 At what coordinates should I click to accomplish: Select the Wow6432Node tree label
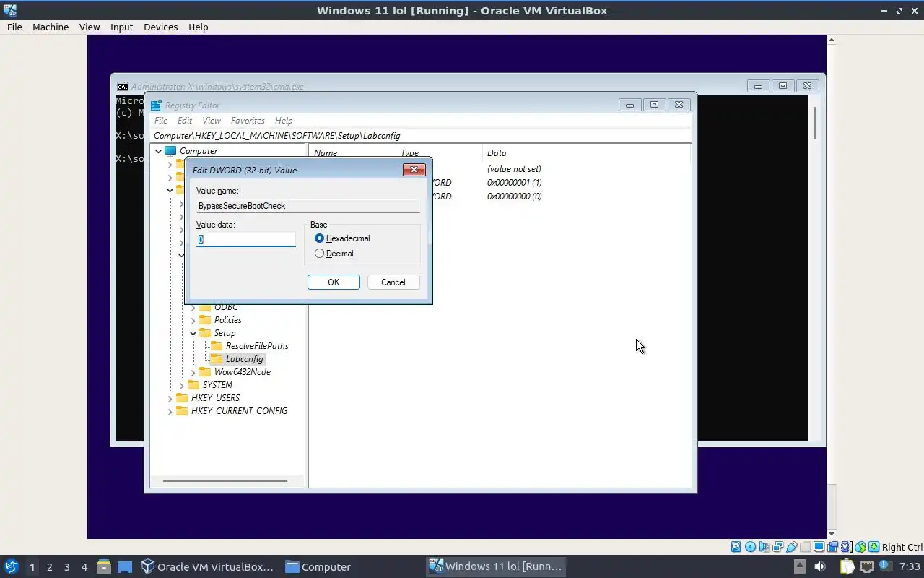(x=243, y=372)
